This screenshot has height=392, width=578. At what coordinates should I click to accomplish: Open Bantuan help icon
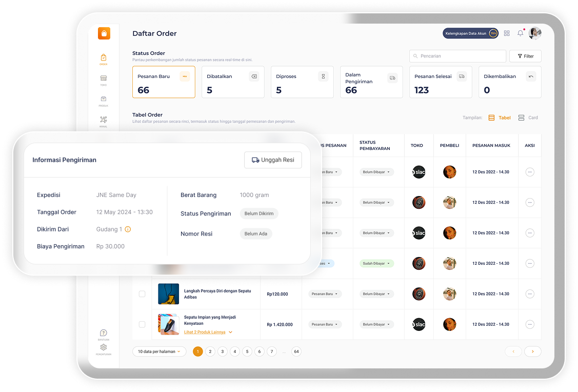(104, 334)
